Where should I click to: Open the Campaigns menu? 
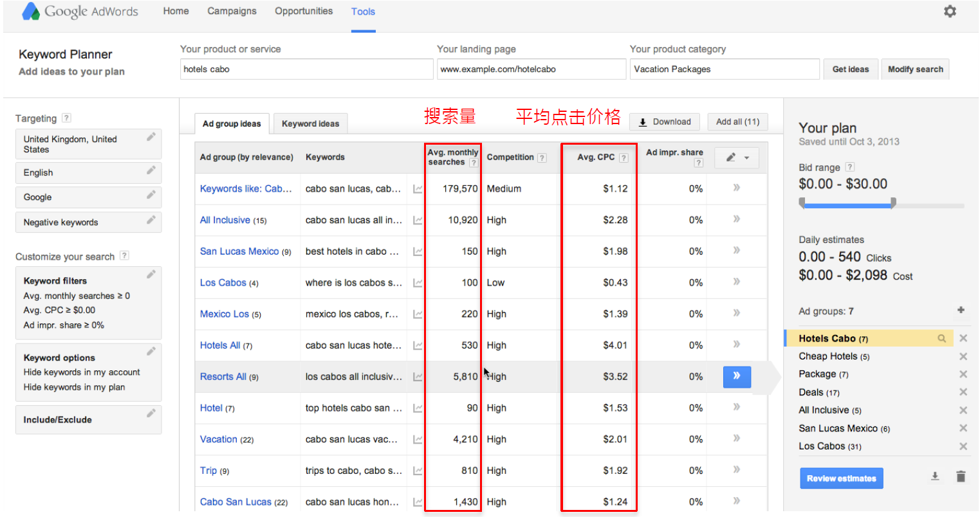(x=232, y=11)
